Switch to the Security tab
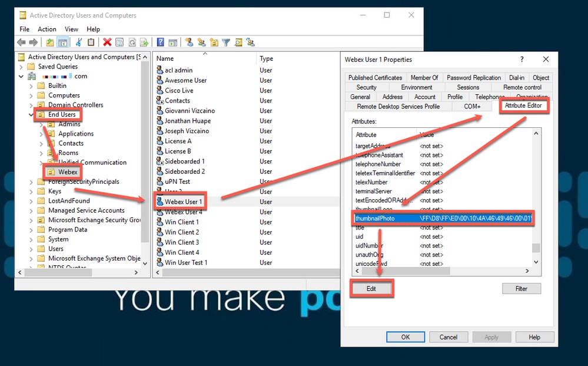 coord(366,87)
